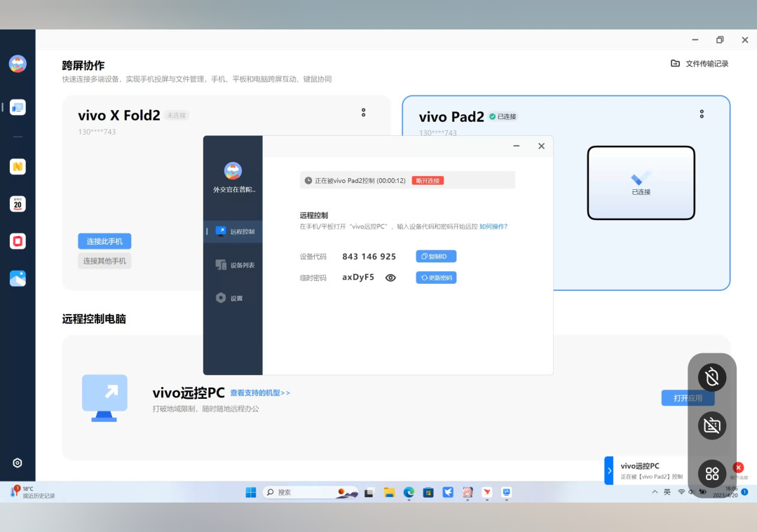Disconnect using red 断开连接 button
Image resolution: width=757 pixels, height=532 pixels.
coord(428,181)
